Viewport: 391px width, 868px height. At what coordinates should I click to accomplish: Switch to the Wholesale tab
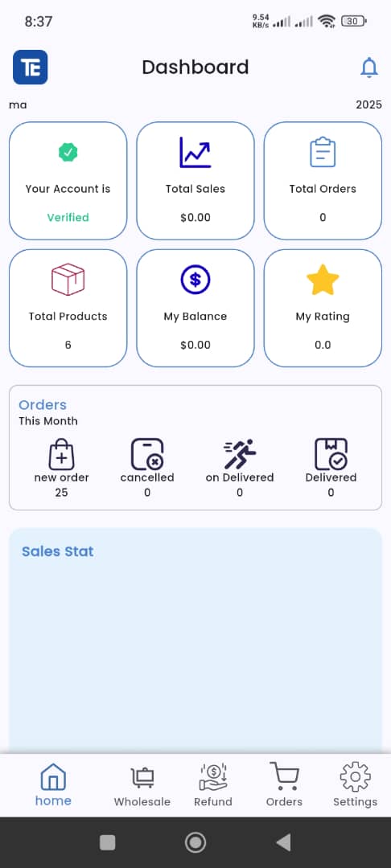[x=142, y=786]
